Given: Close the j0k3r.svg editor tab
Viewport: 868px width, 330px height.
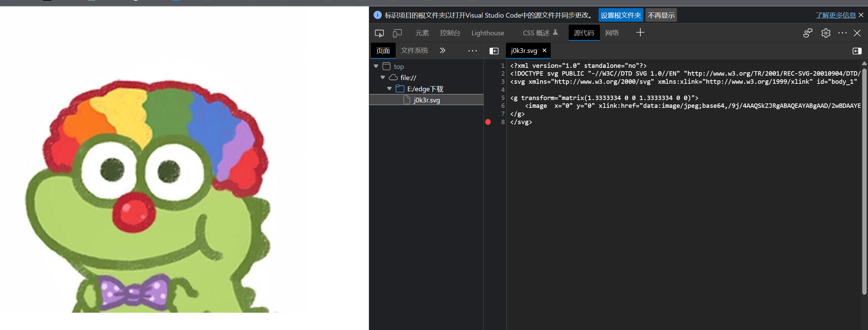Looking at the screenshot, I should (544, 50).
